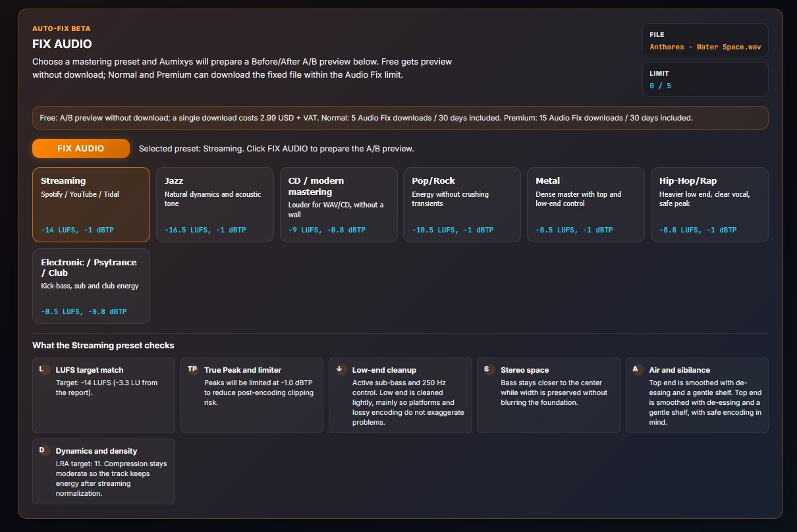
Task: Click the TP True Peak icon
Action: point(192,369)
